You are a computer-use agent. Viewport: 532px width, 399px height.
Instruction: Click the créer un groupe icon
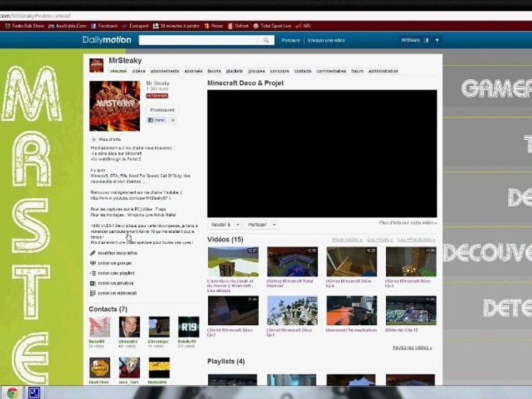[93, 263]
